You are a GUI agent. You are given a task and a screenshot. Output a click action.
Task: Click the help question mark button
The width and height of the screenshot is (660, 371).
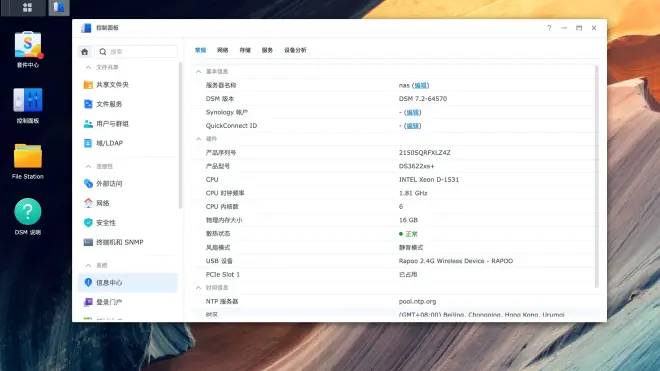pos(549,28)
